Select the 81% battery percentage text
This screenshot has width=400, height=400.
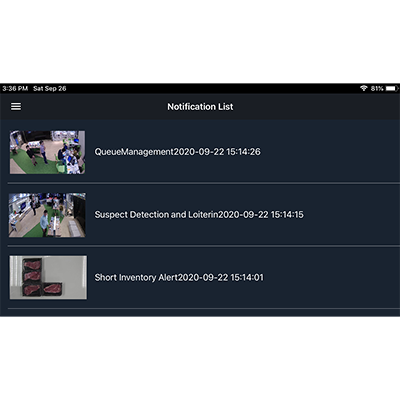click(377, 88)
